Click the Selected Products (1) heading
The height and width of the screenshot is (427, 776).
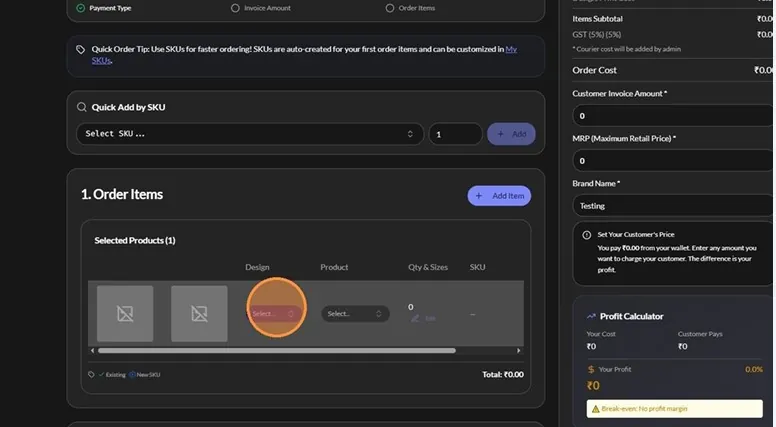135,240
